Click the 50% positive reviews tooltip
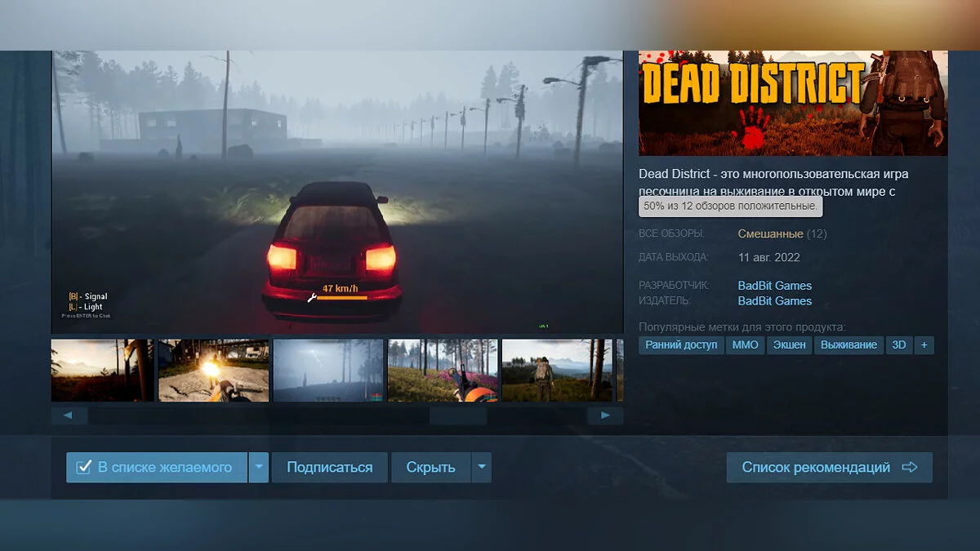 (x=731, y=207)
